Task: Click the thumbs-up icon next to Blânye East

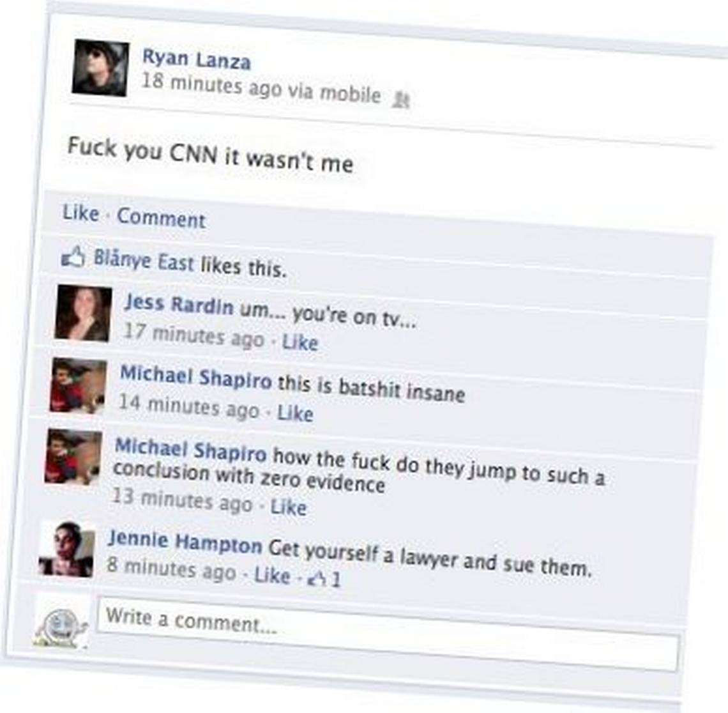Action: pos(73,256)
